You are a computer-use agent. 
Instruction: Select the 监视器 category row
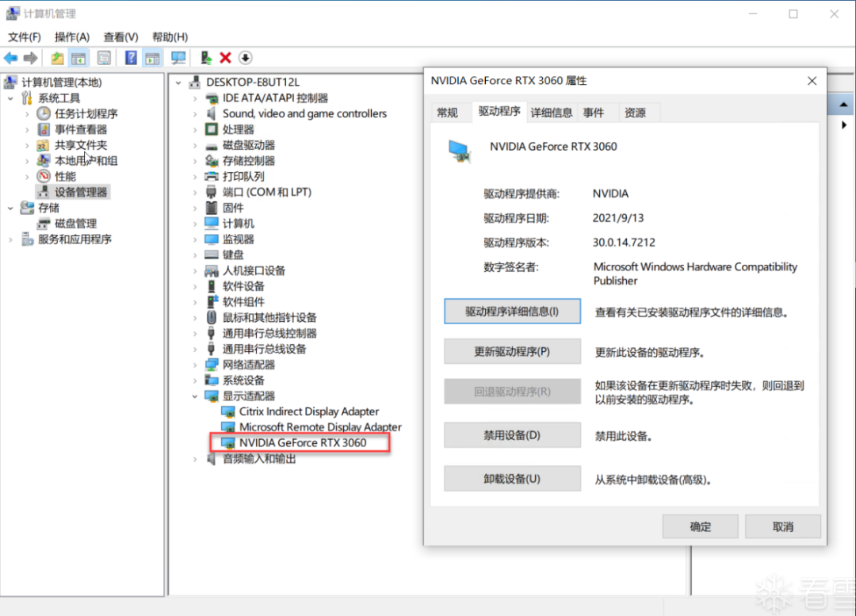point(238,239)
